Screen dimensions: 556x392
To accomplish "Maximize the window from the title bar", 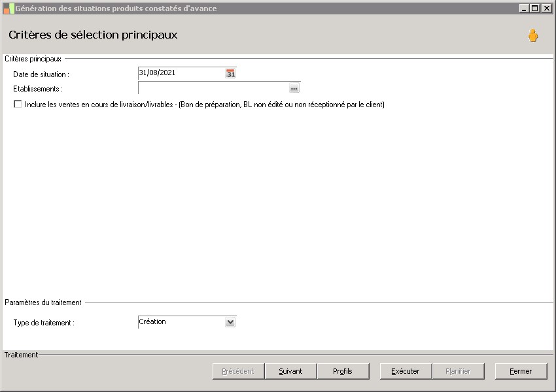I will coord(534,8).
